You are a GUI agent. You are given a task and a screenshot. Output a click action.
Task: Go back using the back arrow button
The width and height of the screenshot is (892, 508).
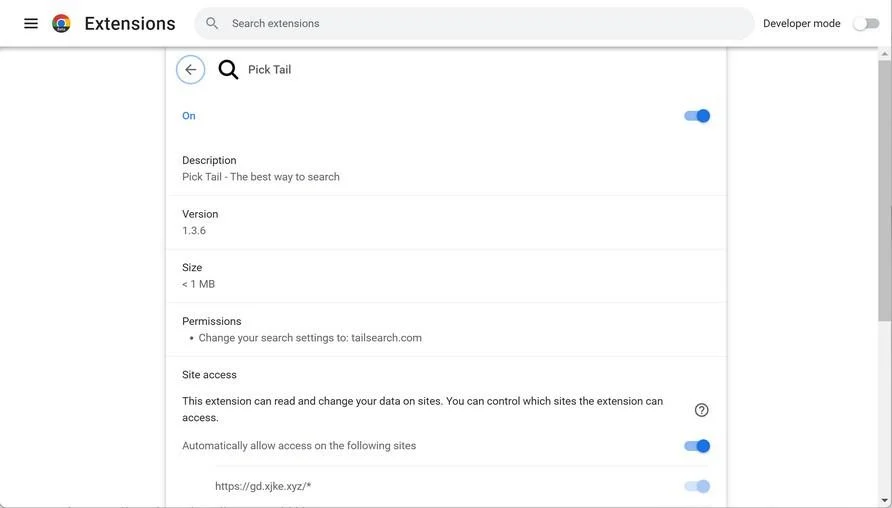(191, 70)
